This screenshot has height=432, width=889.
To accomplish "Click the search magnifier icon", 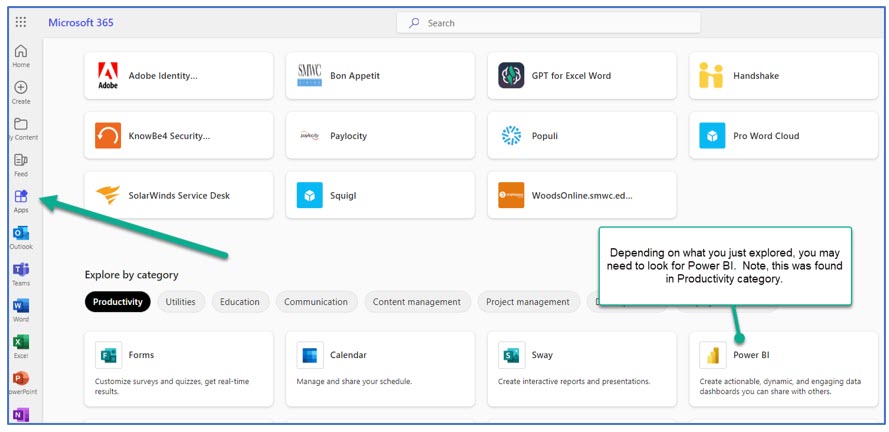I will 414,23.
